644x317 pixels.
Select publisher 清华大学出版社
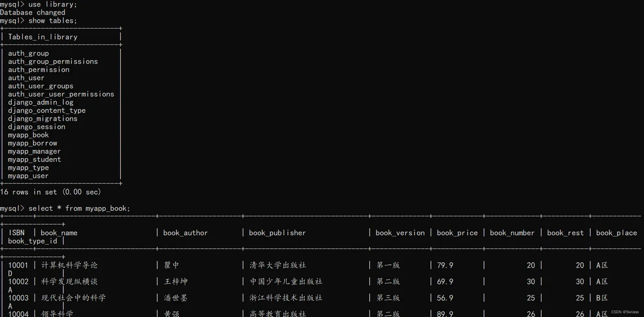point(278,265)
